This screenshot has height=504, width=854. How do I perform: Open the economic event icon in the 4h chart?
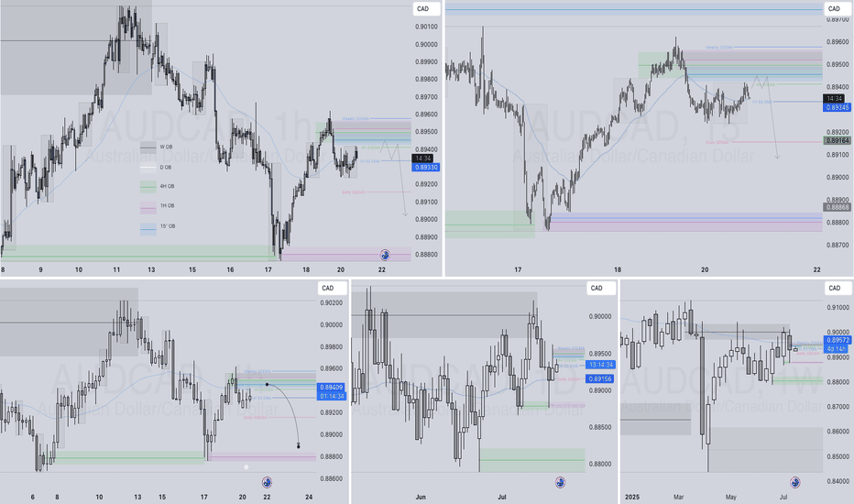coord(267,482)
